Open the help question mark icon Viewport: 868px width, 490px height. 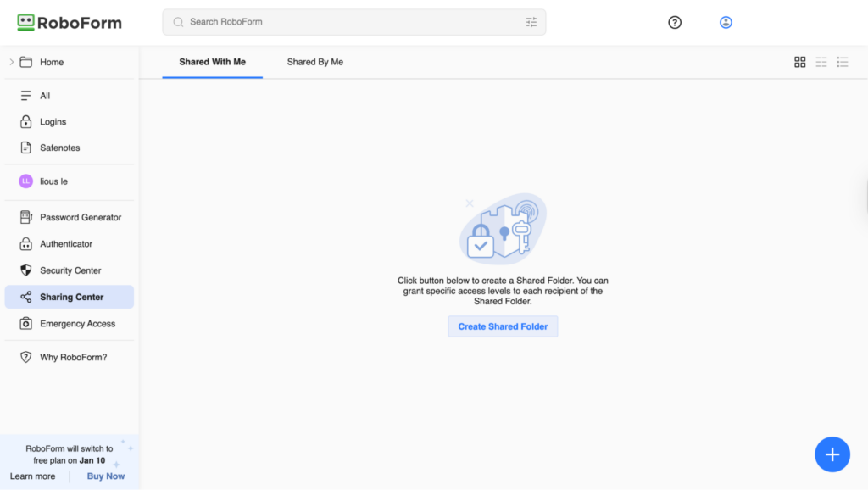[x=674, y=23]
